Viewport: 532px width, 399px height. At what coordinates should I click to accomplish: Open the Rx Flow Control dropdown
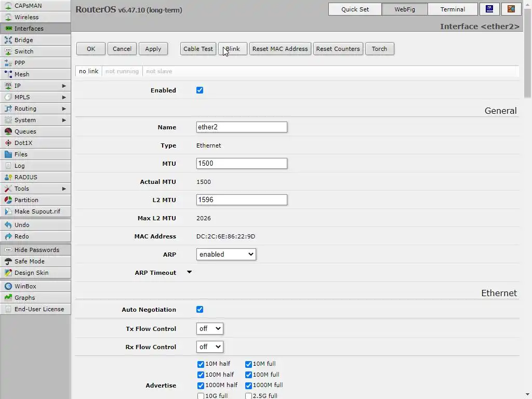click(210, 347)
